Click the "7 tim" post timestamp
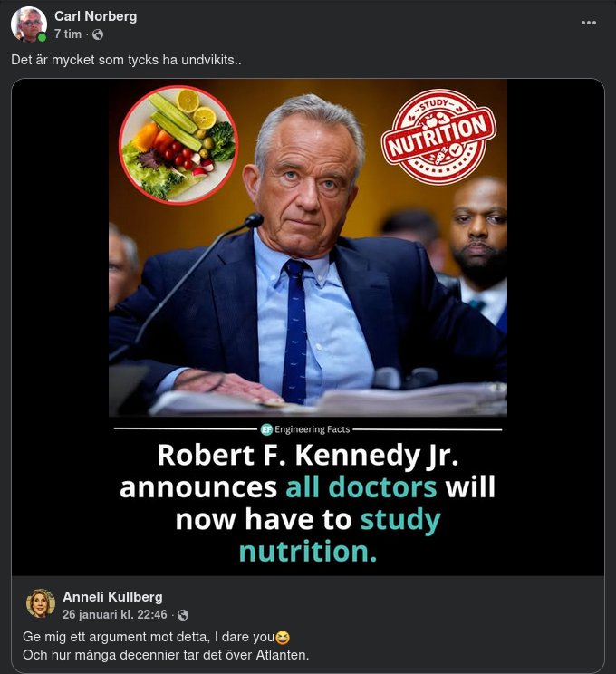The height and width of the screenshot is (674, 616). coord(68,34)
